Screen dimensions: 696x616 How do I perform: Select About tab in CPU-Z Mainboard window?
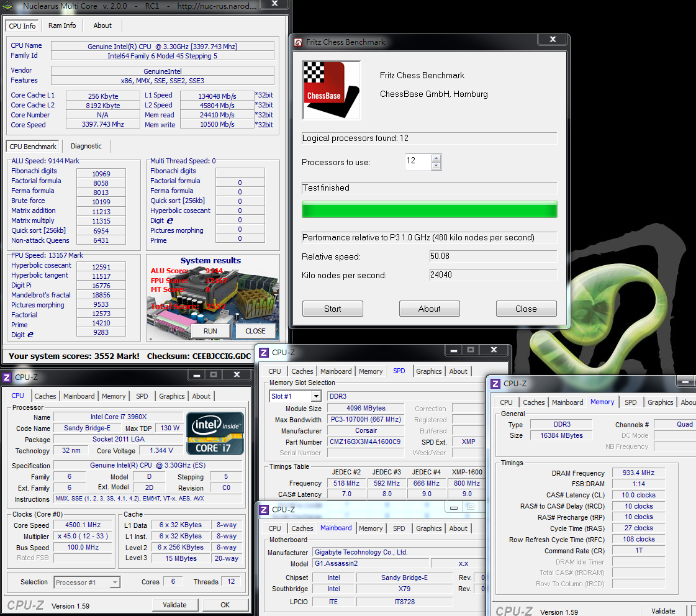tap(458, 528)
